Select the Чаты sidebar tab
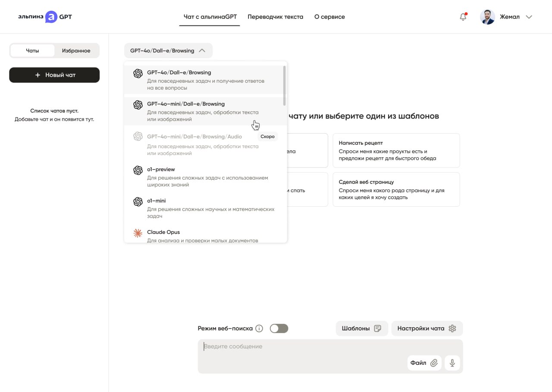 pyautogui.click(x=32, y=50)
